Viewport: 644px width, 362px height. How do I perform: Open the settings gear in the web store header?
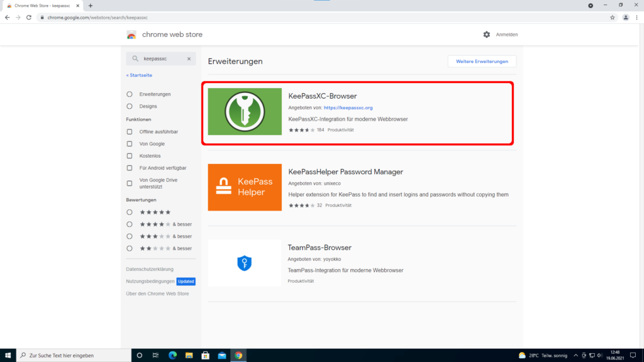point(486,35)
